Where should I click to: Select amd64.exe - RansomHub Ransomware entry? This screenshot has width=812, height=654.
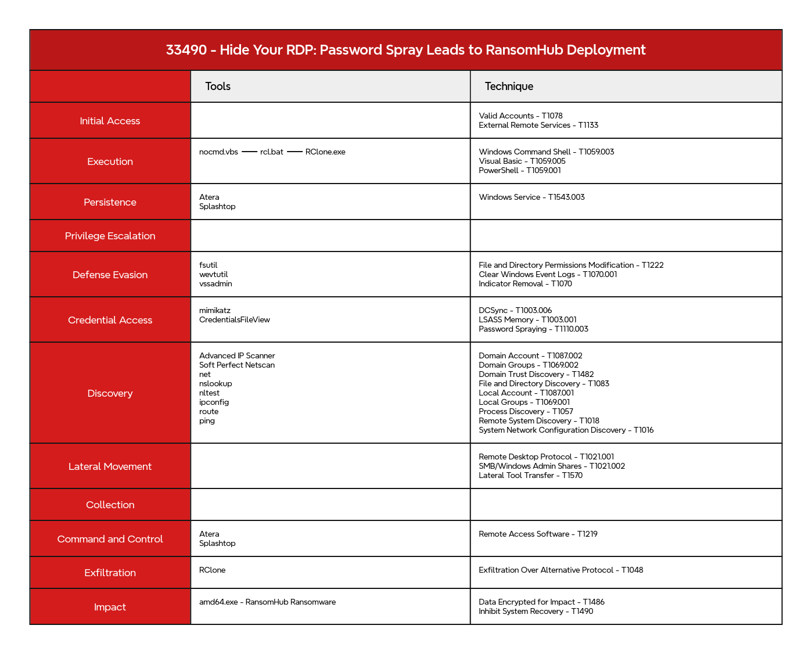point(267,602)
